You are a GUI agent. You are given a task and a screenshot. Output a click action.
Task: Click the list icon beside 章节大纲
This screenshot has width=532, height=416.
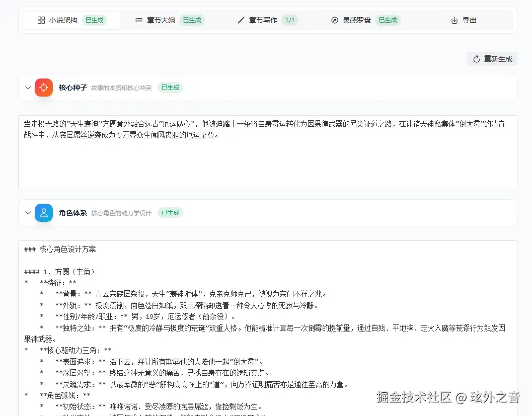139,20
